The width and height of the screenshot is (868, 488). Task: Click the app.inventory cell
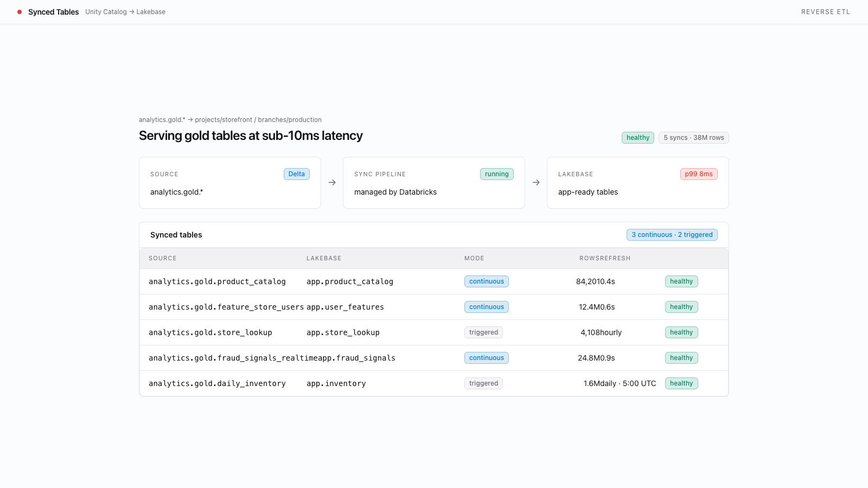click(336, 383)
